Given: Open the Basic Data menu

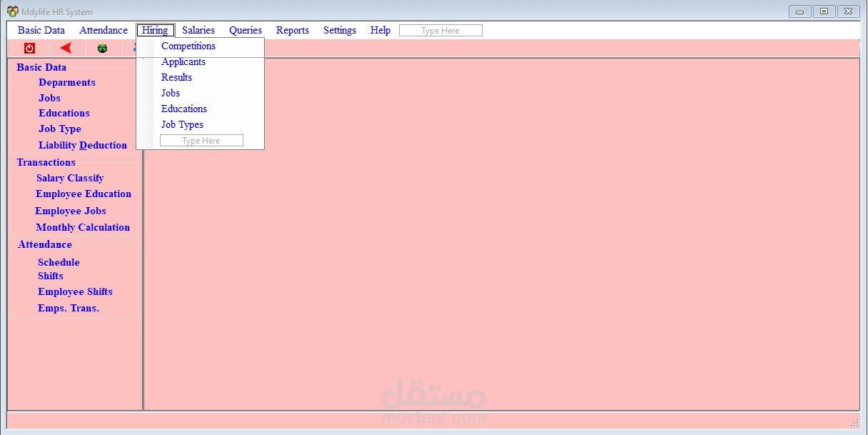Looking at the screenshot, I should click(x=41, y=30).
